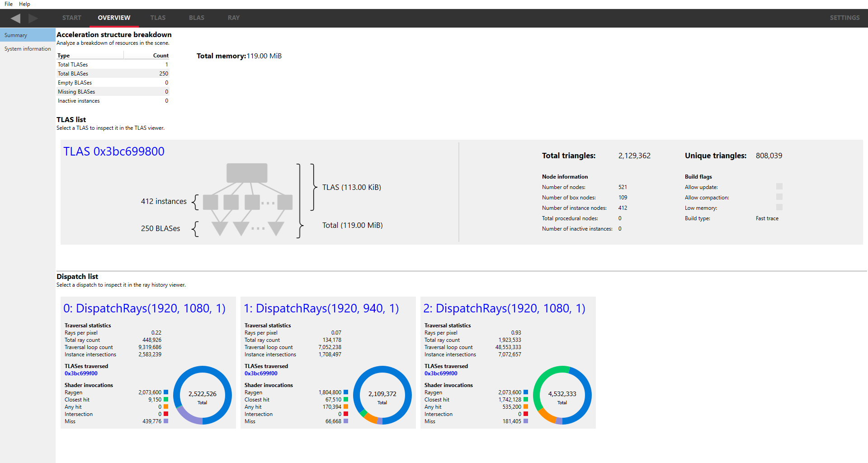Open dispatch 1: DispatchRays(1920, 940, 1)
The image size is (868, 463).
[x=321, y=308]
